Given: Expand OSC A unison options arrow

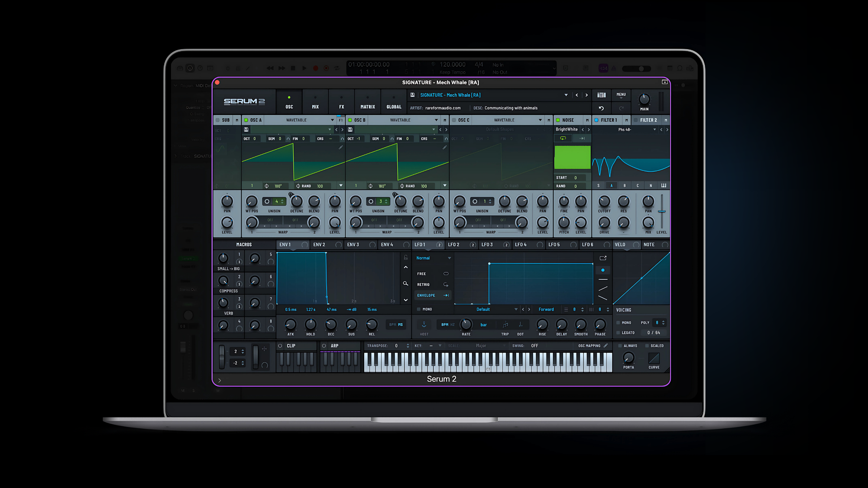Looking at the screenshot, I should coord(341,185).
